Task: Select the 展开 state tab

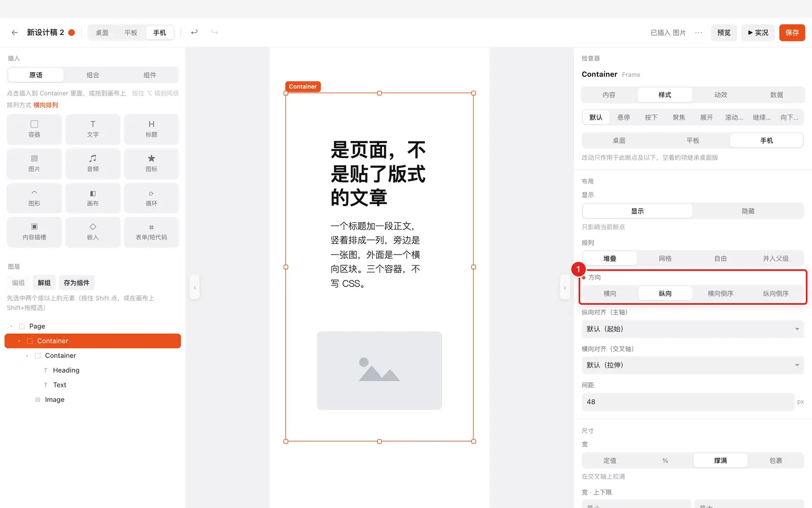Action: coord(706,117)
